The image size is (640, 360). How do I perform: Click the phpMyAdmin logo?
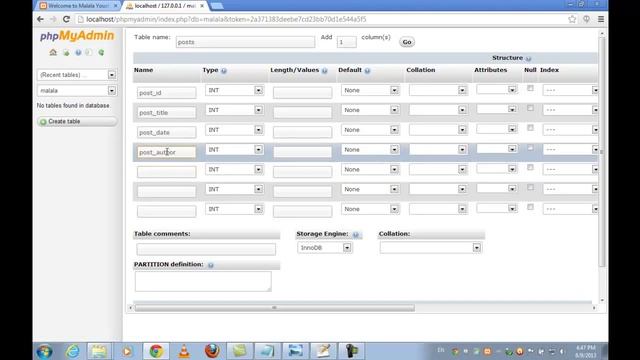77,36
